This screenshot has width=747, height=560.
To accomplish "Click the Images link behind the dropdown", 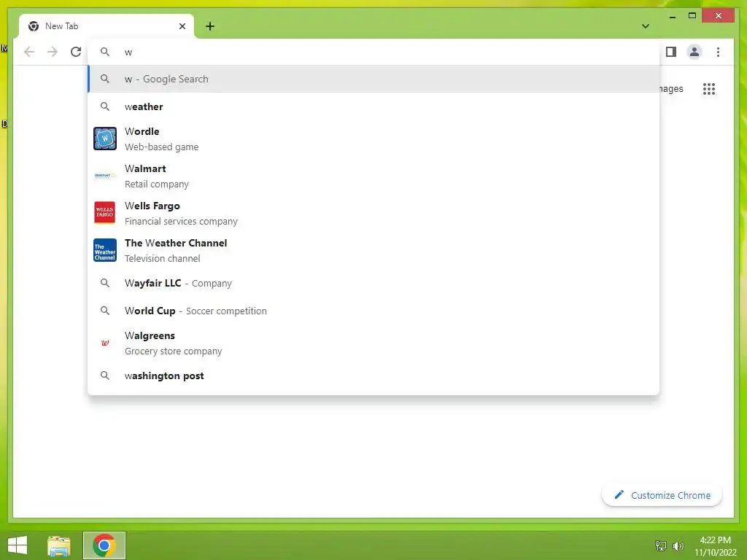I will pyautogui.click(x=671, y=89).
